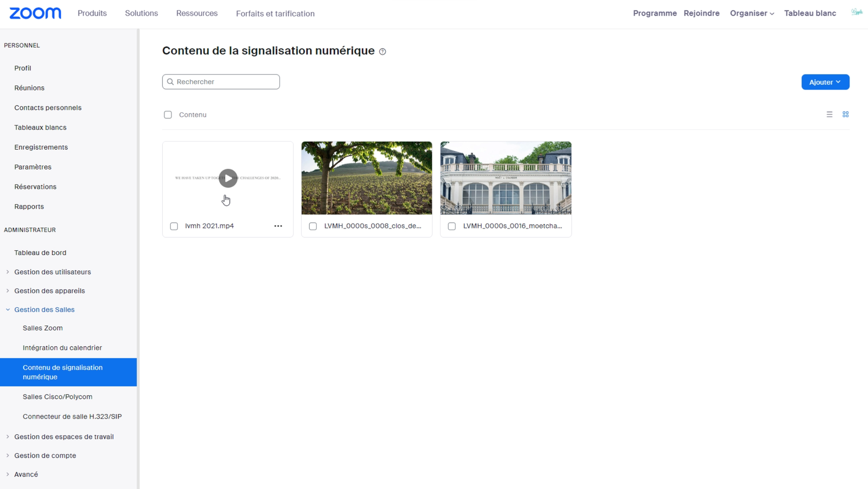The image size is (868, 489).
Task: Select Contenu de signalisation numérique
Action: click(x=68, y=372)
